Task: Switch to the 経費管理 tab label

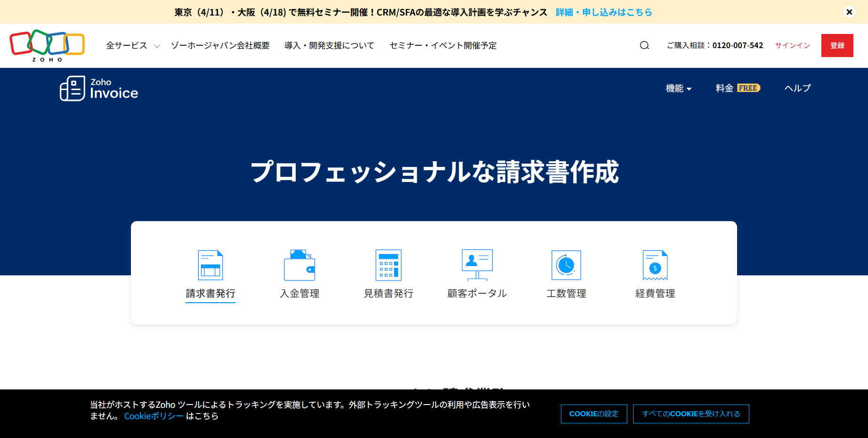Action: click(655, 293)
